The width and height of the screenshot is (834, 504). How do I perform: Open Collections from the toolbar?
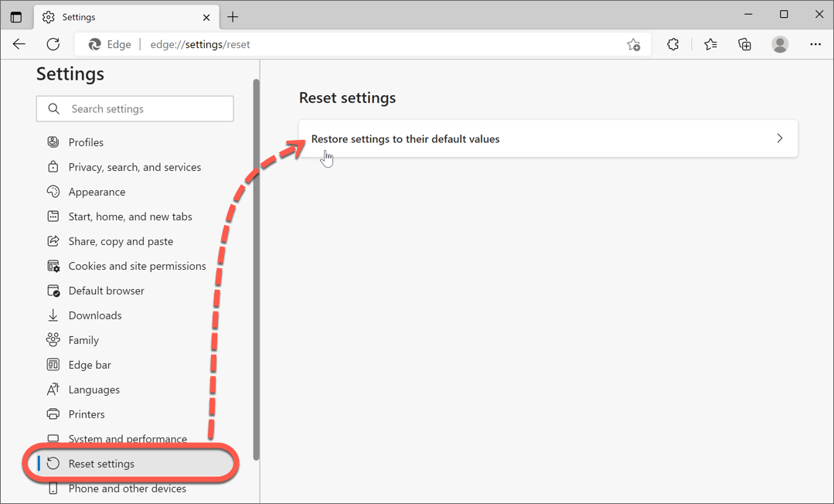pos(744,44)
